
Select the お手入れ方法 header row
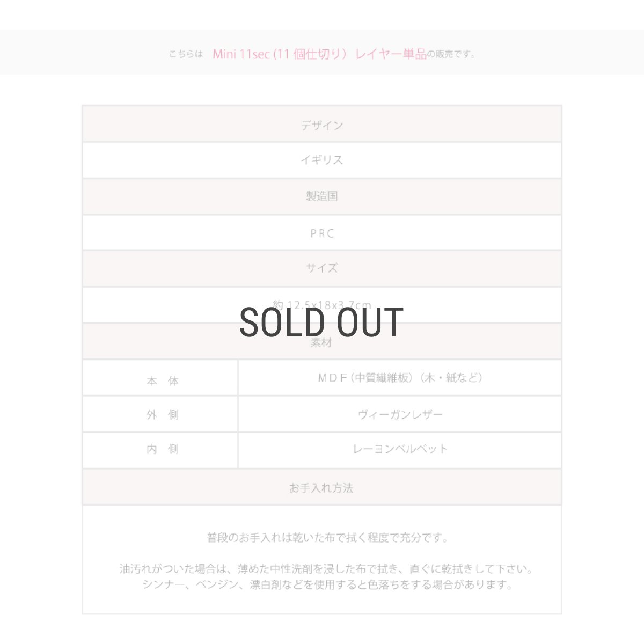(321, 488)
